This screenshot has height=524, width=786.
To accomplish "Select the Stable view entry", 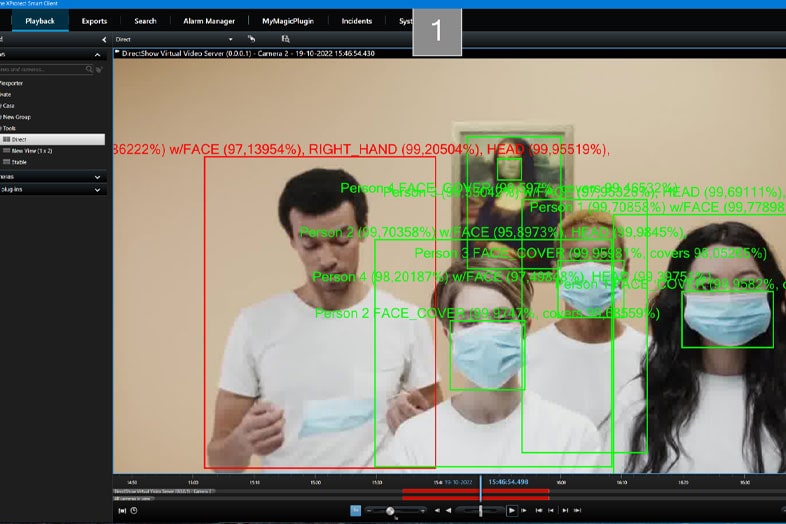I will (x=19, y=162).
